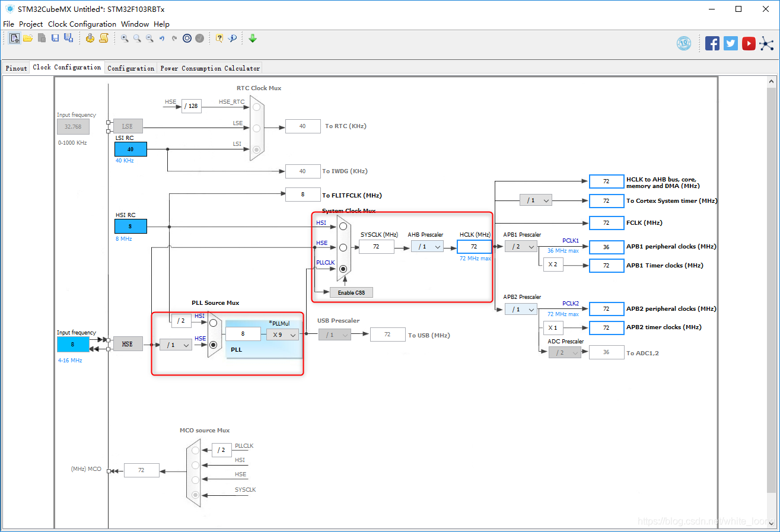Click the HCLK (MHz) value field

pos(474,246)
